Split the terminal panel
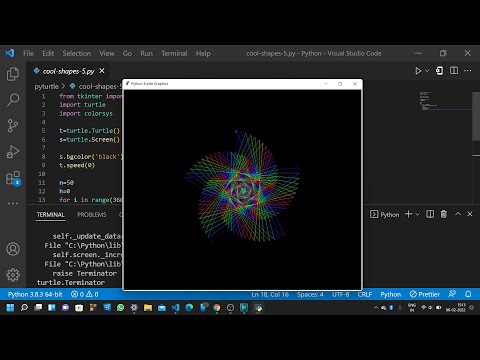The image size is (480, 360). (430, 214)
